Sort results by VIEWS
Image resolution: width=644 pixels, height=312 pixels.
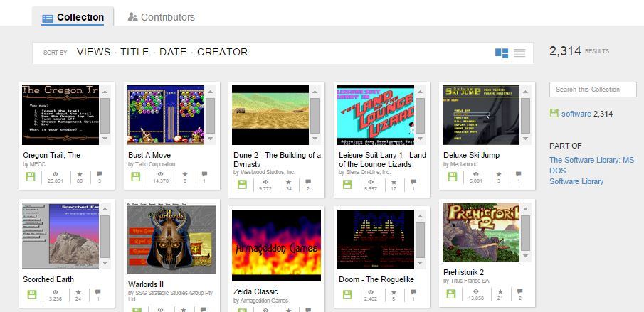(x=94, y=52)
